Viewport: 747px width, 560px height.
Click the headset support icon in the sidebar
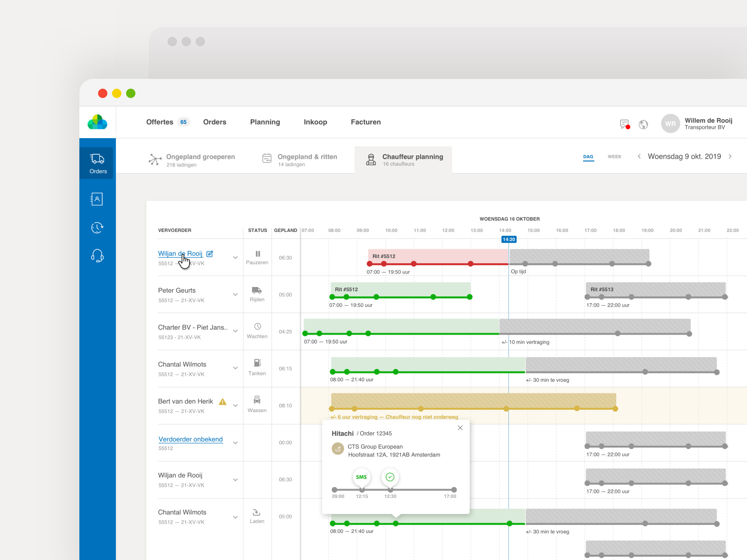click(x=97, y=256)
